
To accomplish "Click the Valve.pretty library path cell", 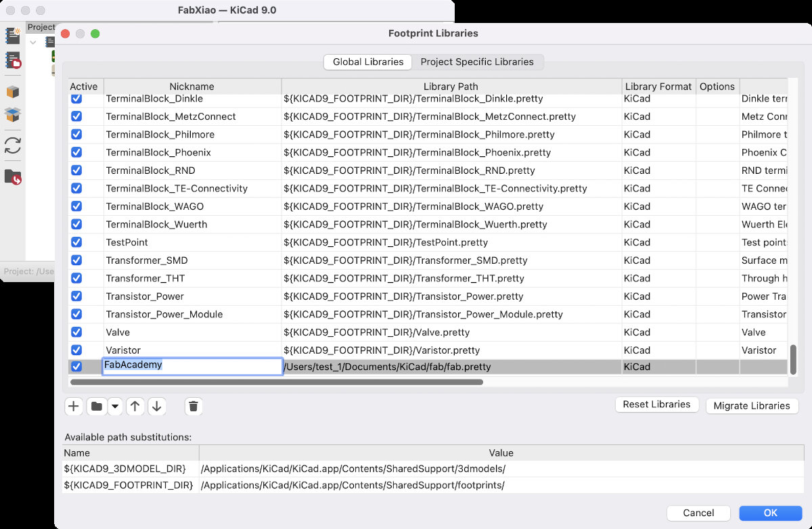I will click(x=452, y=332).
